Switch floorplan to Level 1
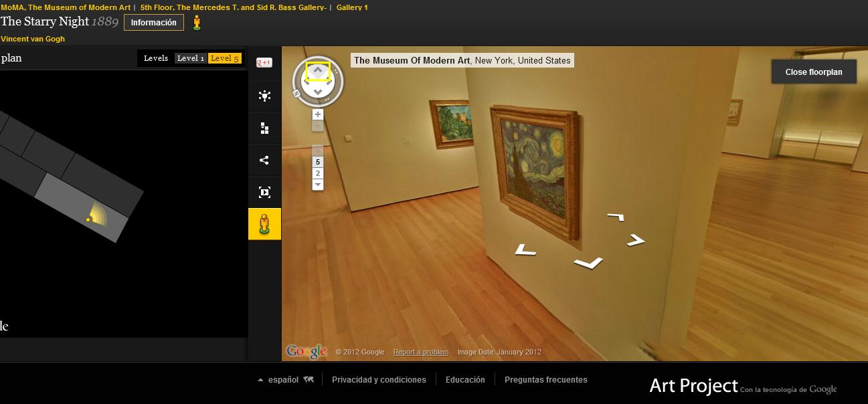This screenshot has height=404, width=868. click(x=191, y=58)
